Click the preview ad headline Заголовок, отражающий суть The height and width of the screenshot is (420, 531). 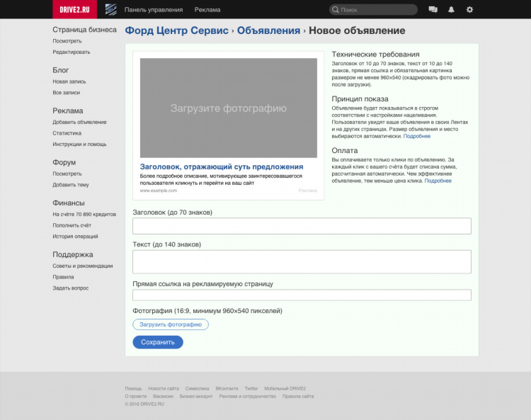222,166
